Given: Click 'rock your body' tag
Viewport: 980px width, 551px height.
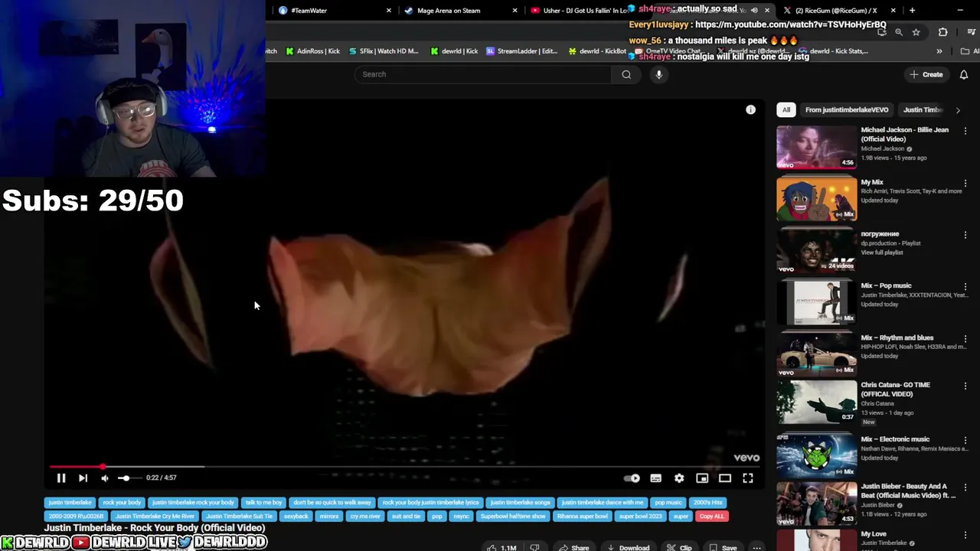Looking at the screenshot, I should coord(122,503).
